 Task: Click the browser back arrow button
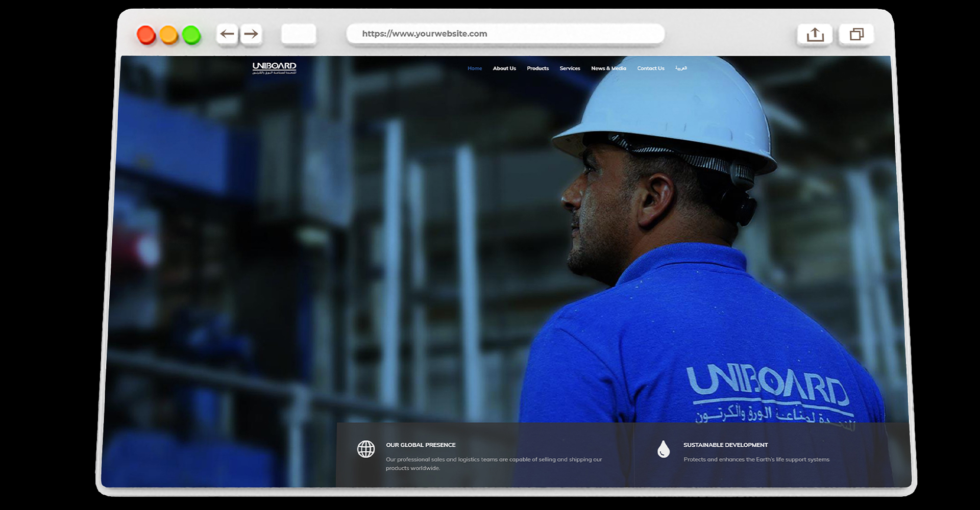[227, 34]
